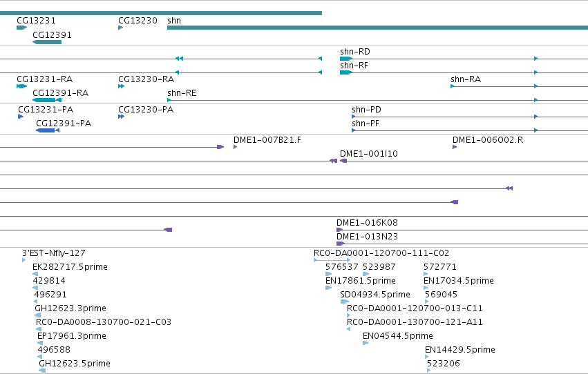Click the shn-RF transcript label

coord(354,66)
